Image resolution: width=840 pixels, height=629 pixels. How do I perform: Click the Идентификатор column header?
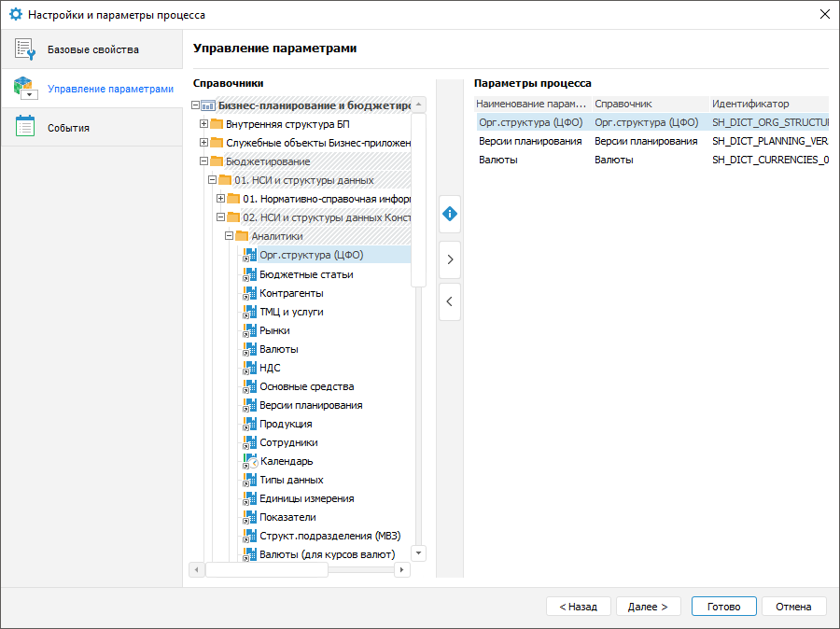(x=749, y=104)
